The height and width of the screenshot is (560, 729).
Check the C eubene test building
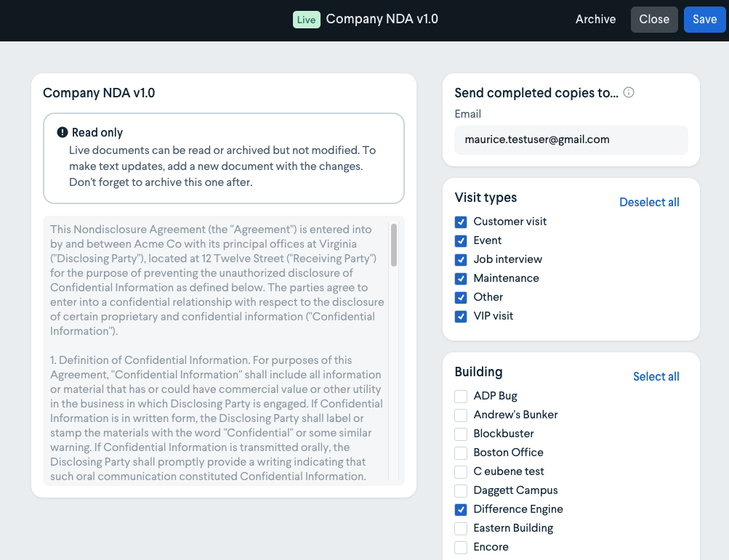[x=461, y=471]
